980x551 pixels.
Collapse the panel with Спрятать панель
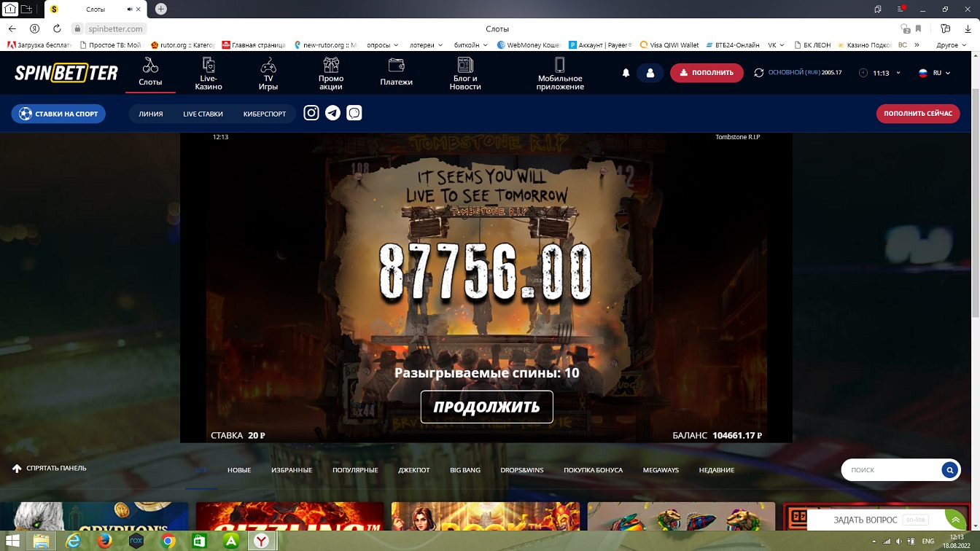[50, 468]
